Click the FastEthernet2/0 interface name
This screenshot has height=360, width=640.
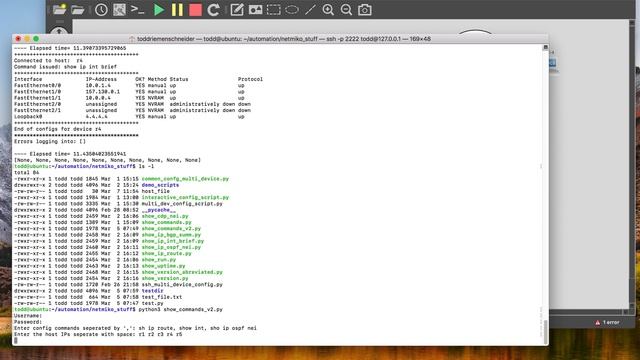[38, 104]
